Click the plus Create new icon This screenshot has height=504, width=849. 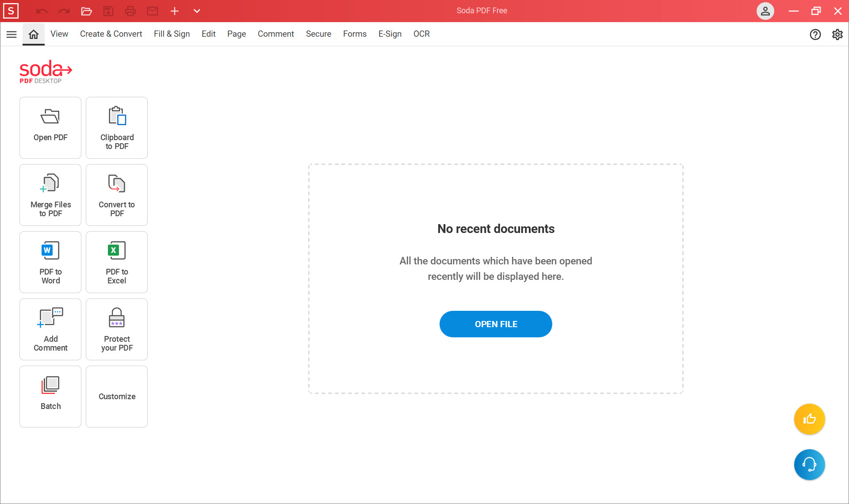click(175, 11)
